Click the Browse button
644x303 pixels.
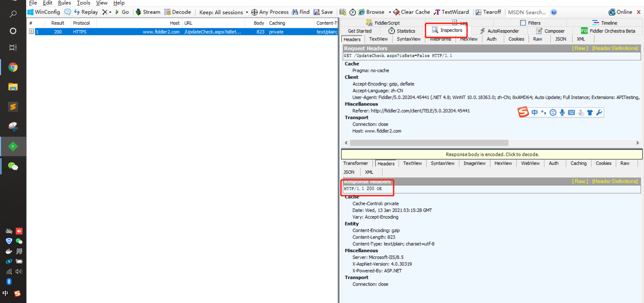click(371, 12)
